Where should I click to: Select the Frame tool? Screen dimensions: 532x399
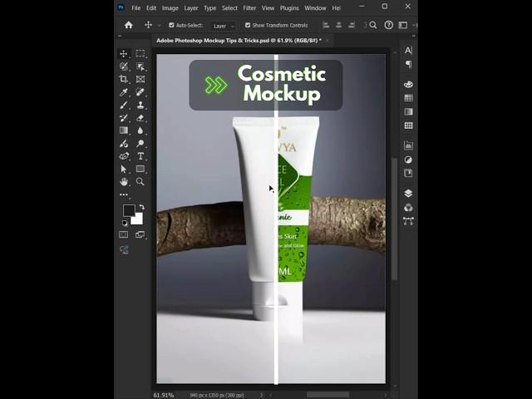(140, 79)
